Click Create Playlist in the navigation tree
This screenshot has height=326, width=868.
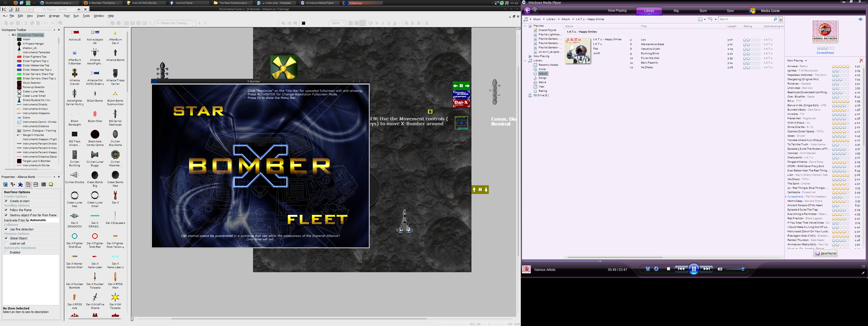click(547, 30)
